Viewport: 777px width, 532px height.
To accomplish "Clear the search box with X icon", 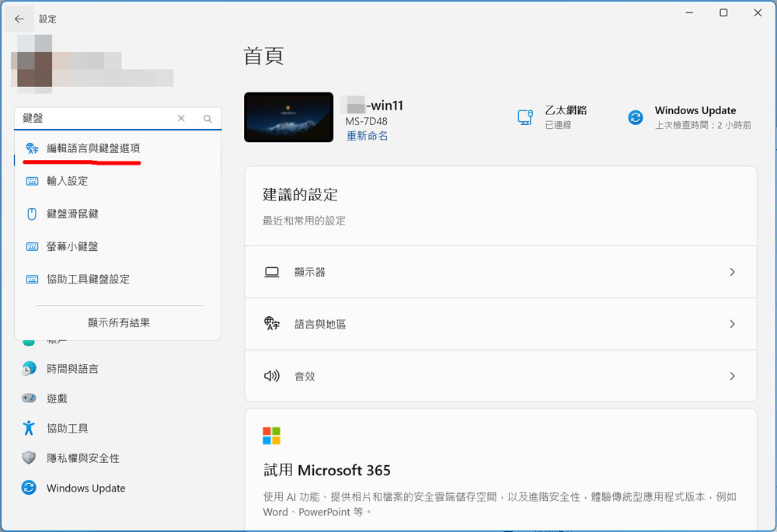I will coord(181,118).
